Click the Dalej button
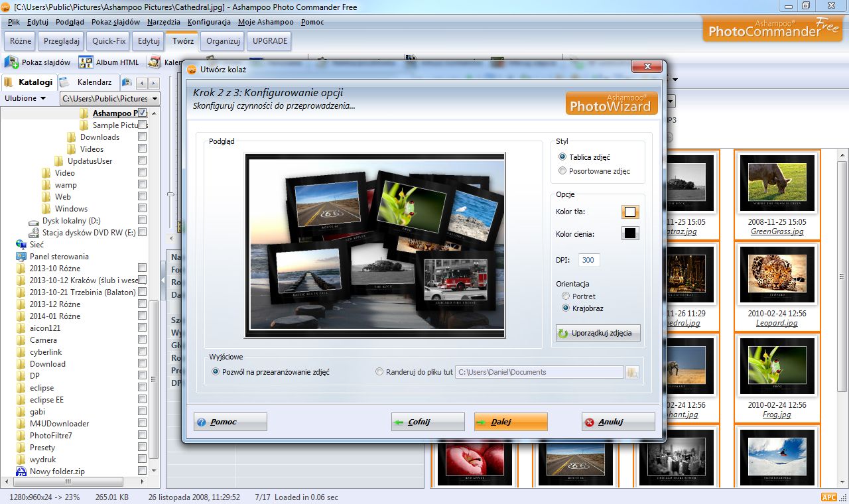 click(x=511, y=422)
